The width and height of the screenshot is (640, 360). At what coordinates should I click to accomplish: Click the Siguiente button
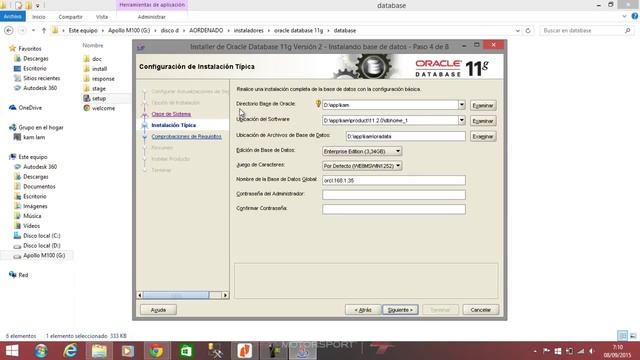(400, 310)
